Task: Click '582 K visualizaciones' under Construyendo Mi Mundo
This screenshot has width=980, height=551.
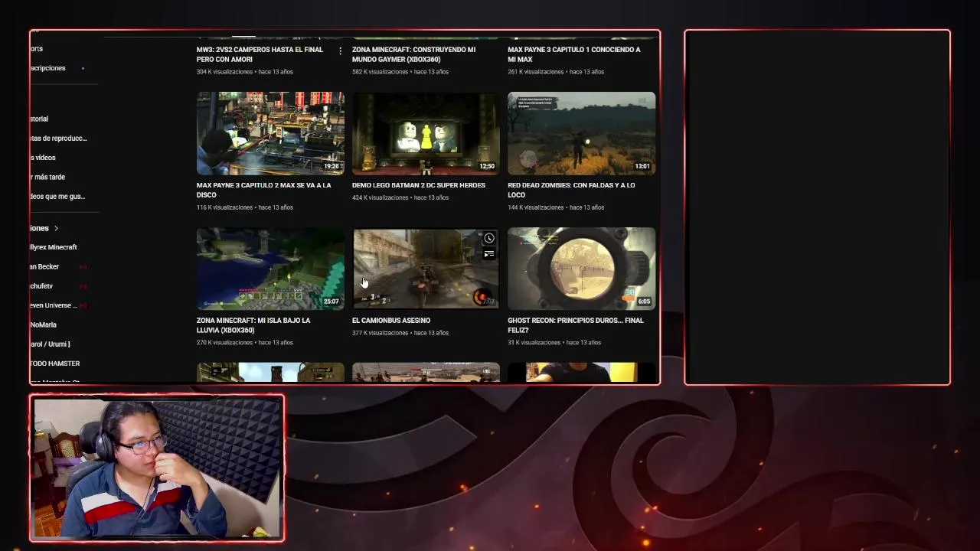Action: [x=381, y=72]
